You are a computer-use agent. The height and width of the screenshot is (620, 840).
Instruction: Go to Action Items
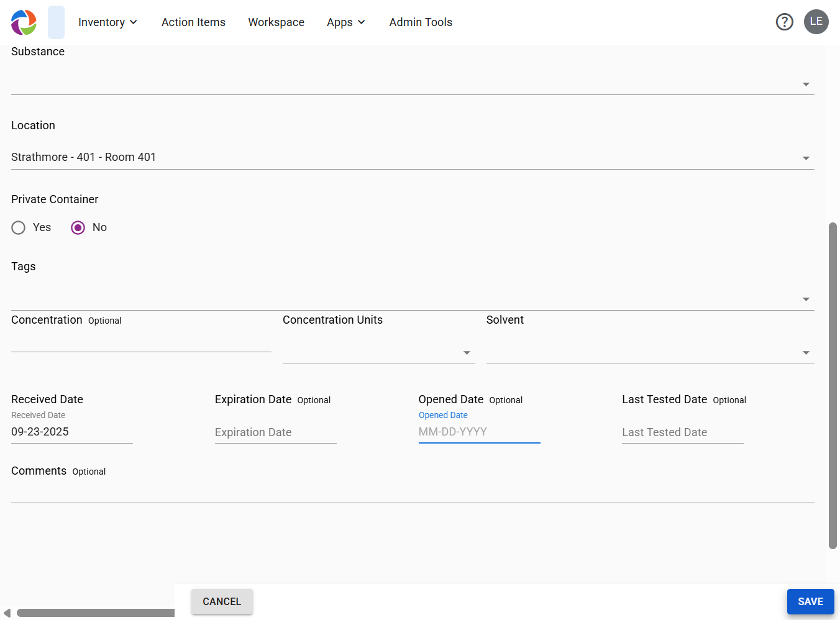click(194, 22)
